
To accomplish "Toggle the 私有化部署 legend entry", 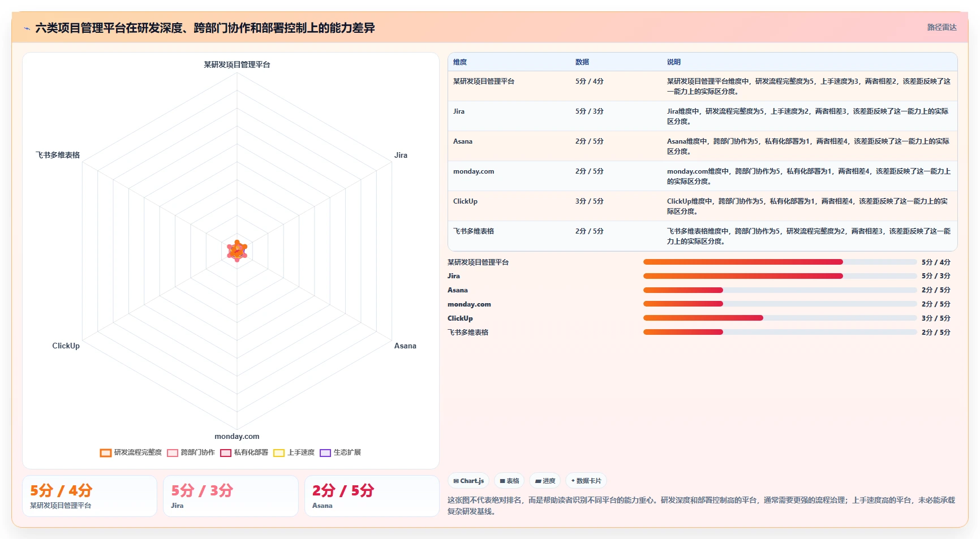I will point(244,452).
